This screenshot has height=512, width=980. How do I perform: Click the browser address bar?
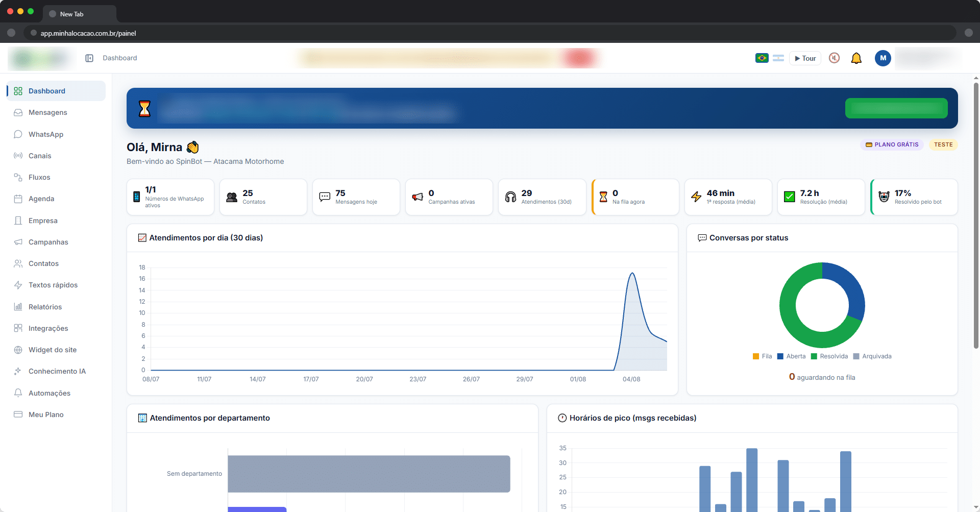tap(490, 33)
